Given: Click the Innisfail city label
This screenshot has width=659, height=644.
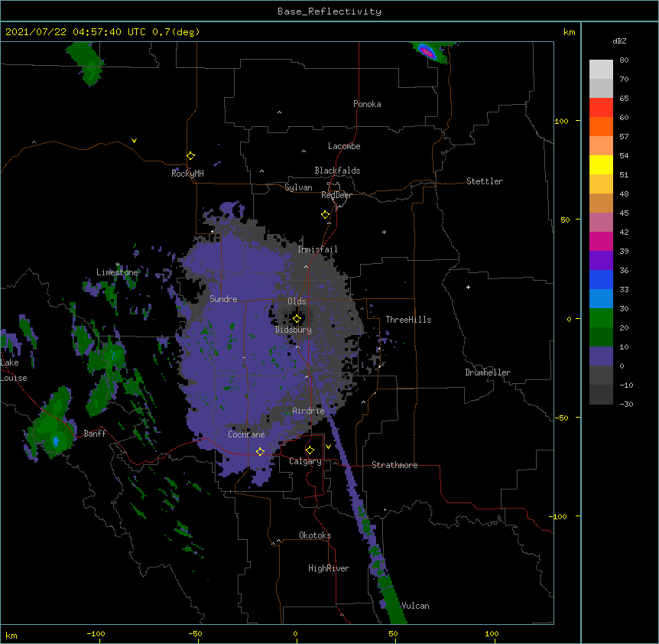Looking at the screenshot, I should (x=317, y=249).
